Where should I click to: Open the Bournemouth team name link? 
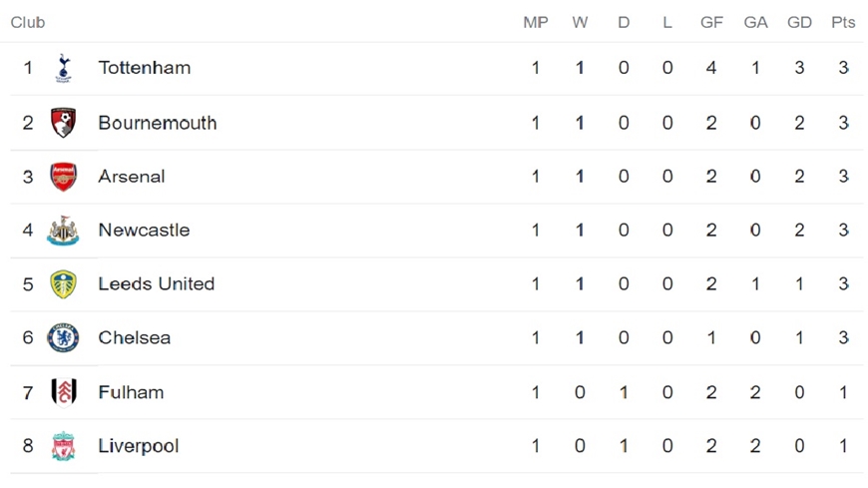158,123
